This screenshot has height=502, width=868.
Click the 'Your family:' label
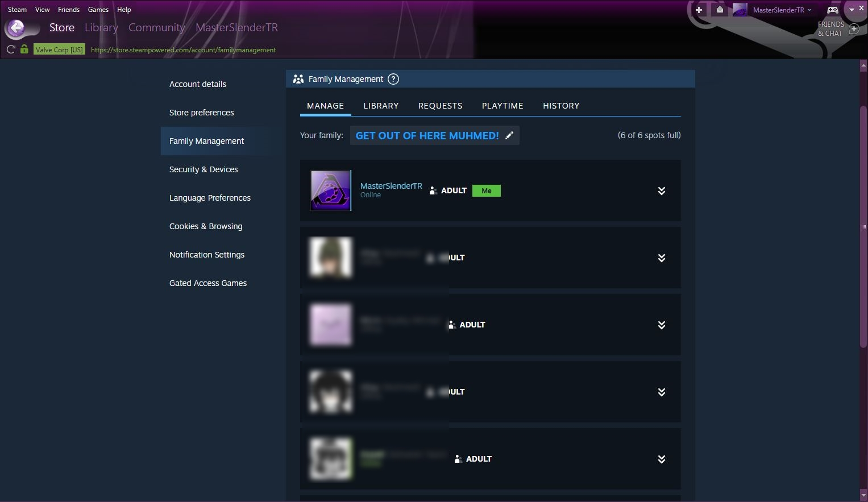point(322,135)
